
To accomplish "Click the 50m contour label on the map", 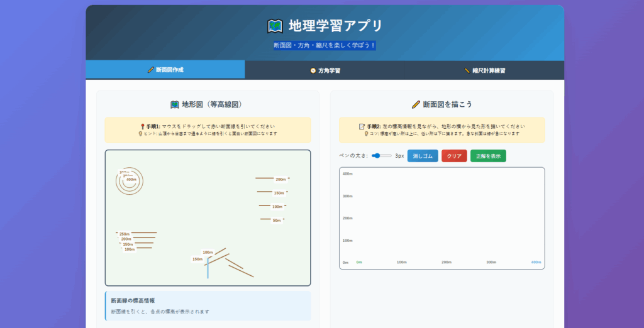I will point(277,221).
